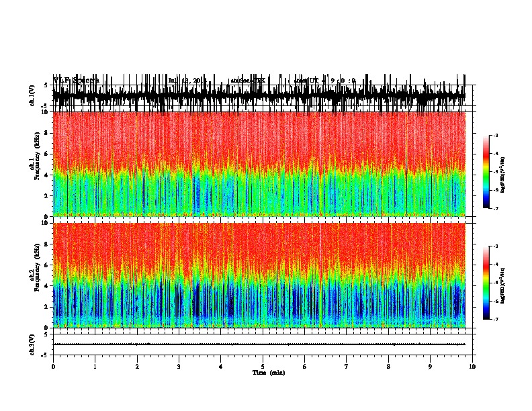The height and width of the screenshot is (411, 532).
Task: Click the time axis tick '2'
Action: 137,367
